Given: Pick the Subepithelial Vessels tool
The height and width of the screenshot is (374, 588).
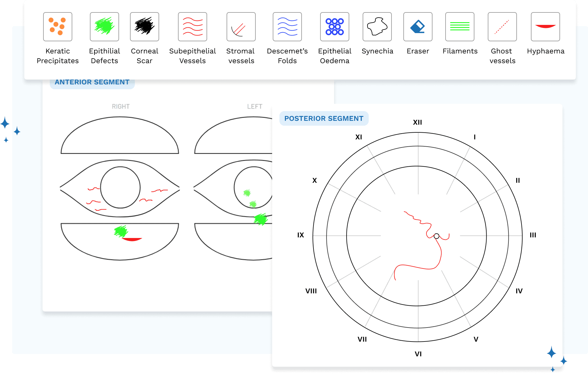Looking at the screenshot, I should [x=192, y=26].
